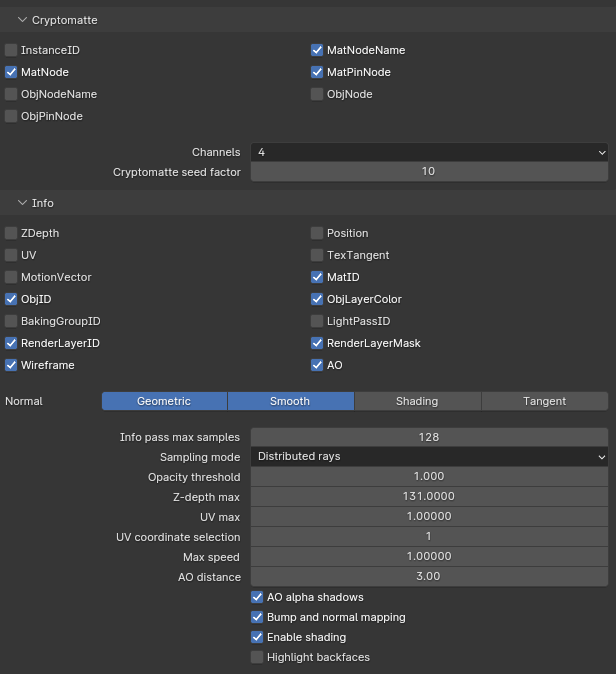The image size is (616, 674).
Task: Click the Cryptomatte seed factor field
Action: 429,172
